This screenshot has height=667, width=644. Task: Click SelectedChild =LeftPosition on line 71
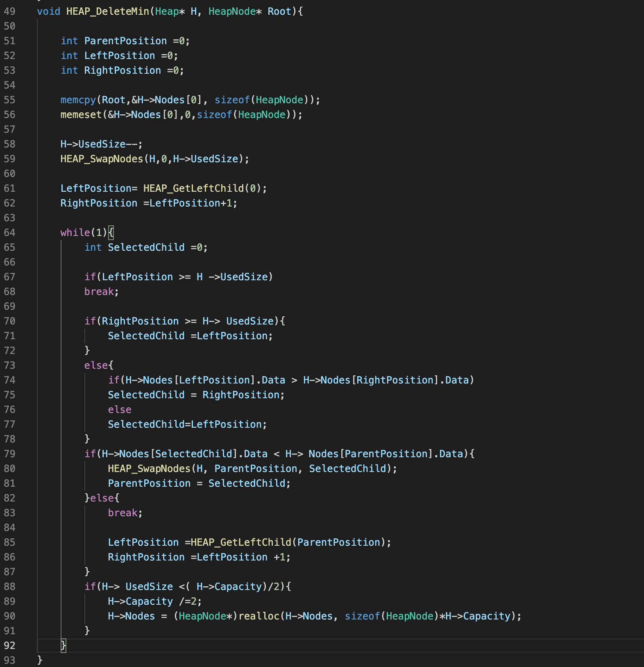(x=190, y=336)
